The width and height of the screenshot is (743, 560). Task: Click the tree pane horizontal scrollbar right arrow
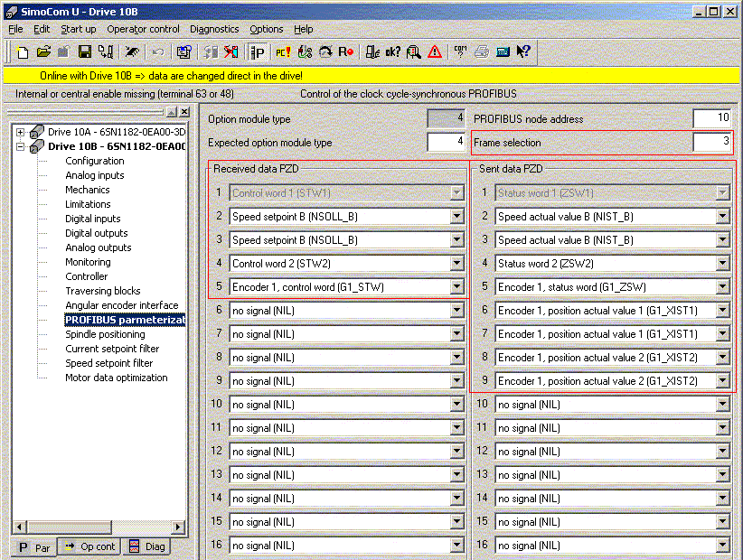(x=178, y=527)
